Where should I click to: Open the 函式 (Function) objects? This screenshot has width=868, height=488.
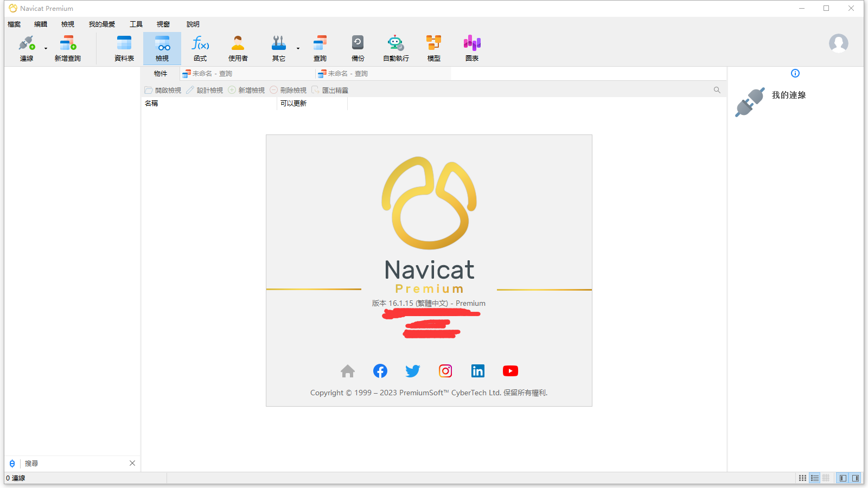pos(200,48)
